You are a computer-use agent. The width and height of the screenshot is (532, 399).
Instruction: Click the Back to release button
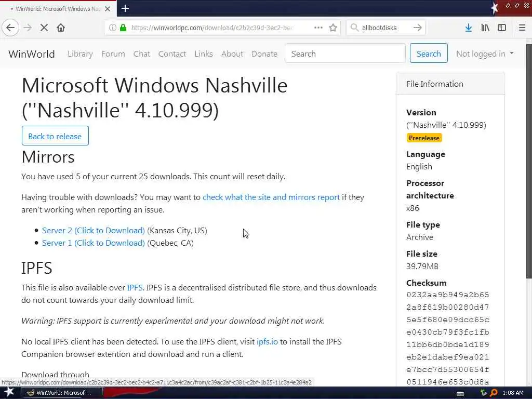55,136
